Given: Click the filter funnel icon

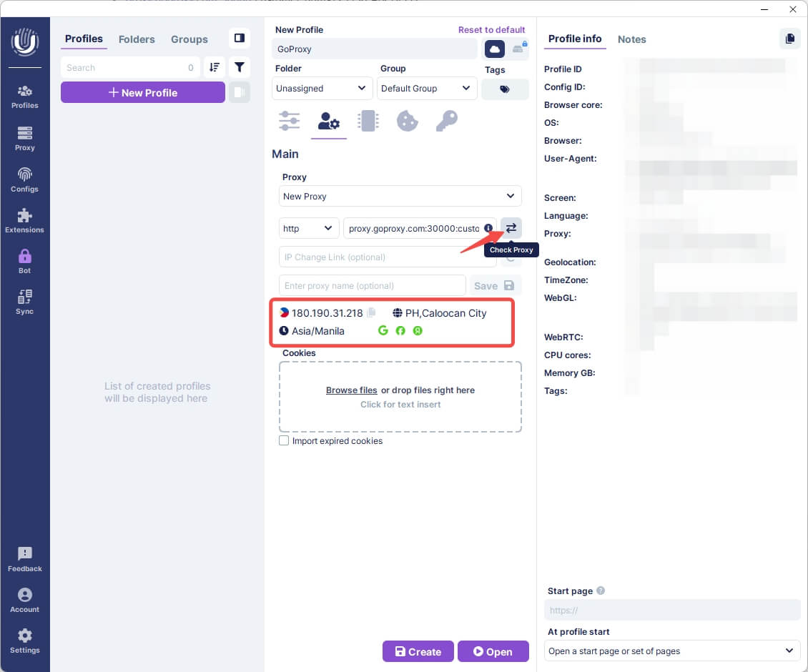Looking at the screenshot, I should tap(240, 67).
